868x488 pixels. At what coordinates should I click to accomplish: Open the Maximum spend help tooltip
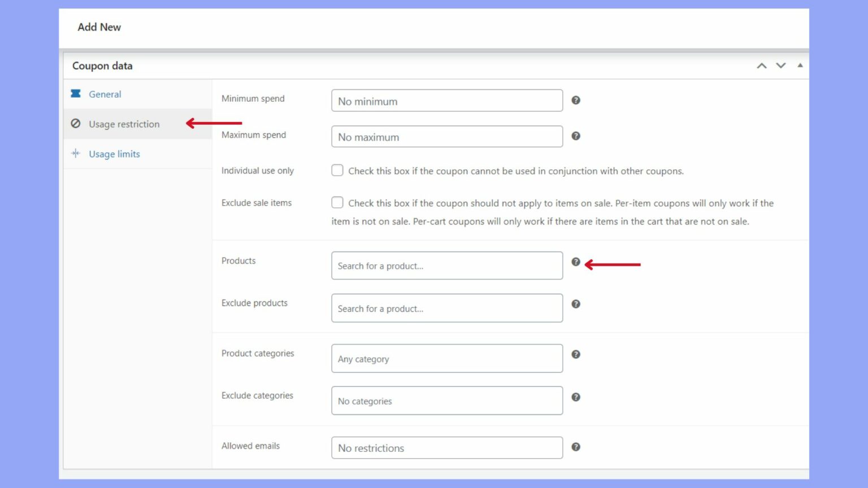click(575, 136)
